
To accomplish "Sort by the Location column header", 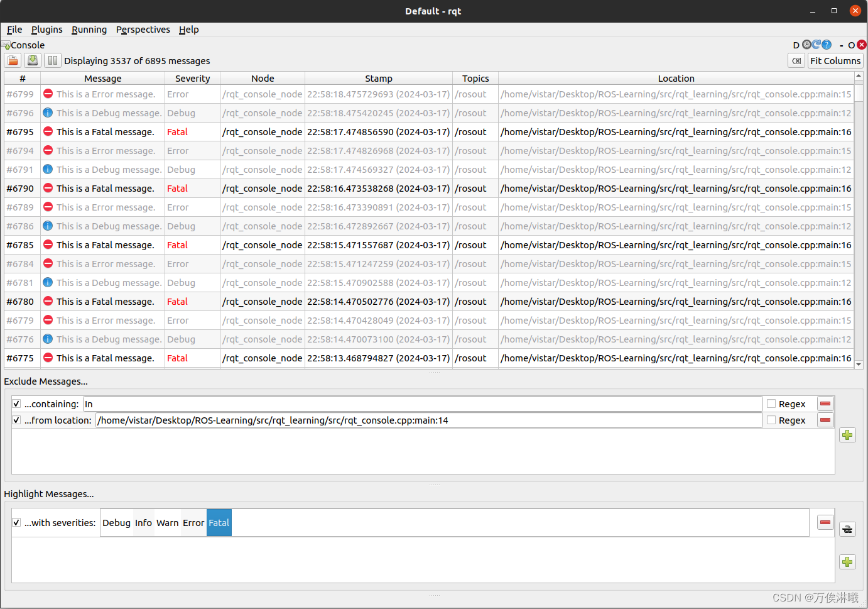I will click(x=676, y=79).
